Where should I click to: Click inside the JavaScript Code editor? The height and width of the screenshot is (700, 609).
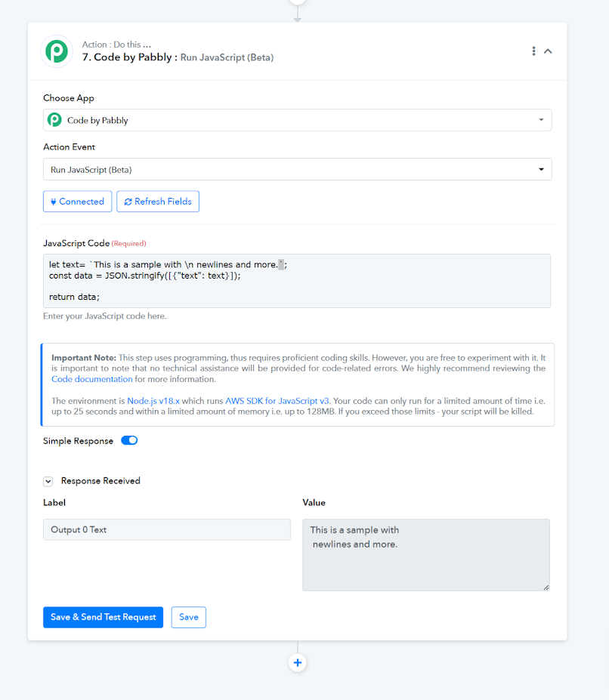(297, 281)
